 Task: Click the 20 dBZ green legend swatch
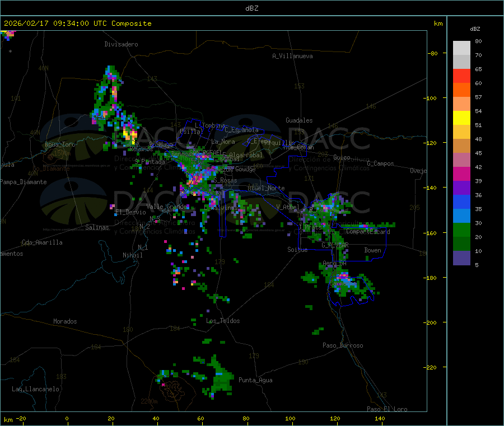[x=461, y=230]
